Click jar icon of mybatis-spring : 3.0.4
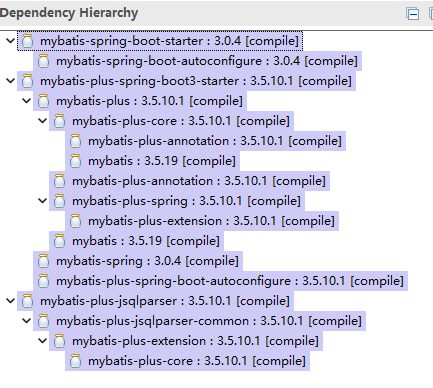433x388 pixels. pos(43,261)
